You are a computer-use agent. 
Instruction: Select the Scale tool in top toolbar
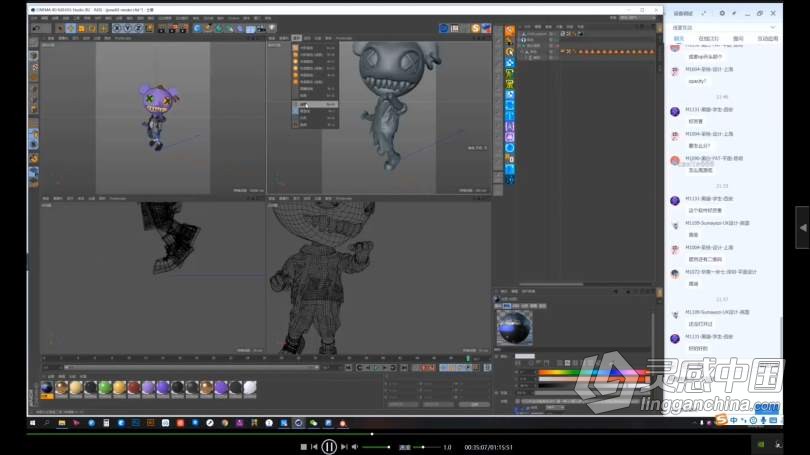[x=82, y=28]
